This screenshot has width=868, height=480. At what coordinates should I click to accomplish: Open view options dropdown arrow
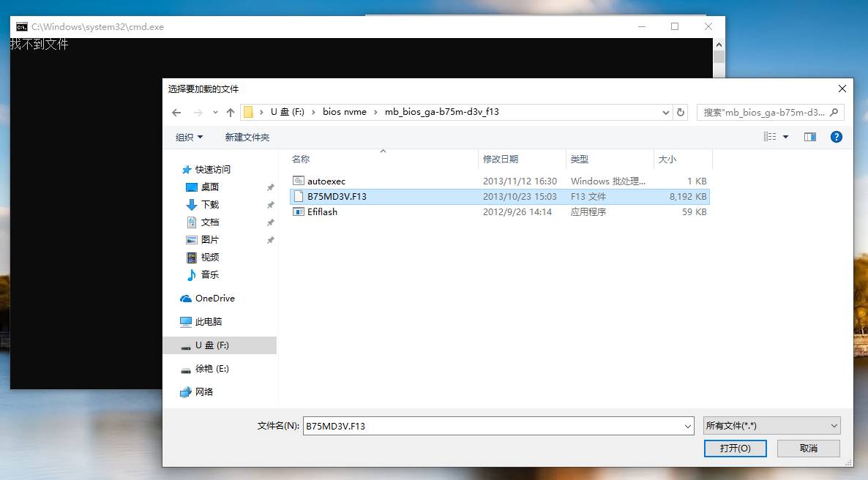[x=785, y=137]
